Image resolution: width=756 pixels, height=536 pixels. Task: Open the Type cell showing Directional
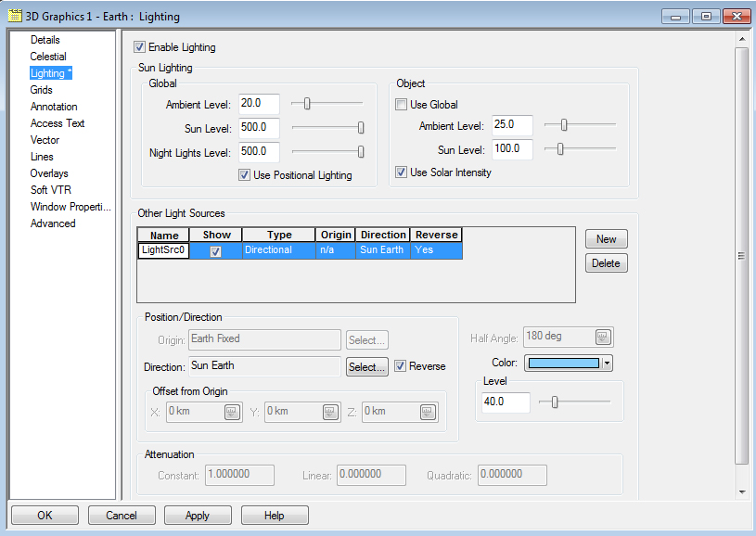[278, 250]
